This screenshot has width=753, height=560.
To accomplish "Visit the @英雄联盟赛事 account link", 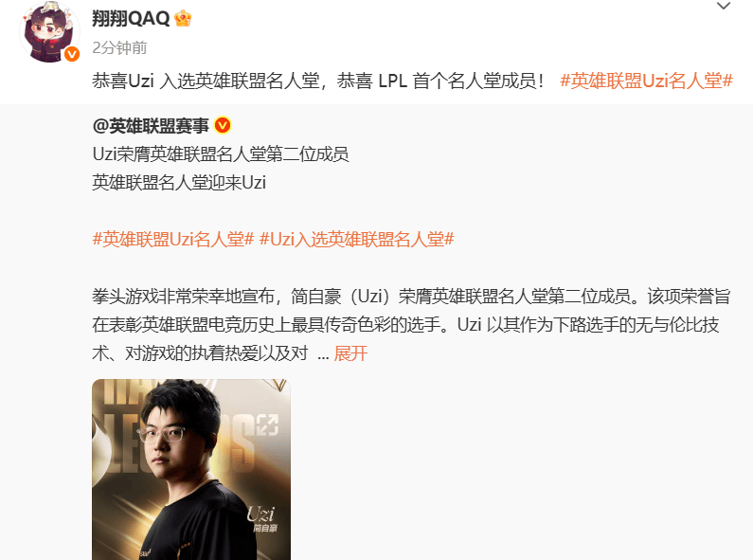I will [151, 126].
